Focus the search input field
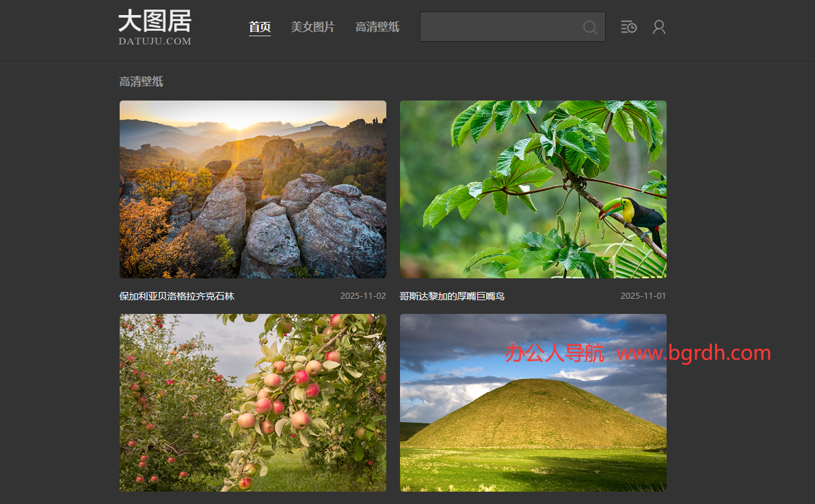This screenshot has width=815, height=504. [x=499, y=27]
